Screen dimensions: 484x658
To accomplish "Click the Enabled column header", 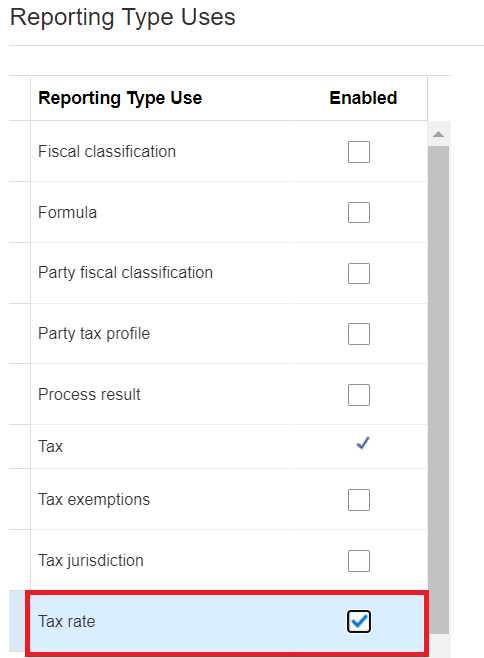I will pyautogui.click(x=363, y=98).
